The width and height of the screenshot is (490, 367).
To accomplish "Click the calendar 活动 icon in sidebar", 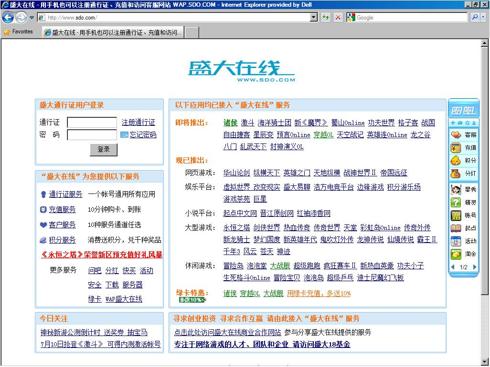I will pyautogui.click(x=456, y=241).
